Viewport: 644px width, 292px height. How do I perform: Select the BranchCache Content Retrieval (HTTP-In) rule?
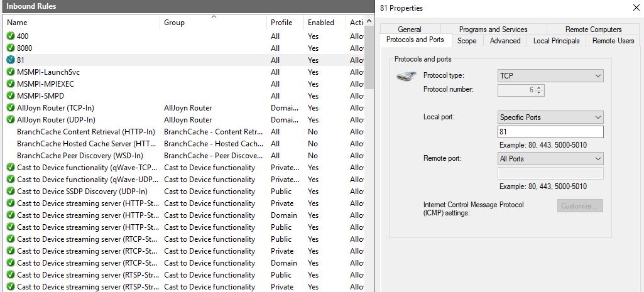tap(86, 132)
